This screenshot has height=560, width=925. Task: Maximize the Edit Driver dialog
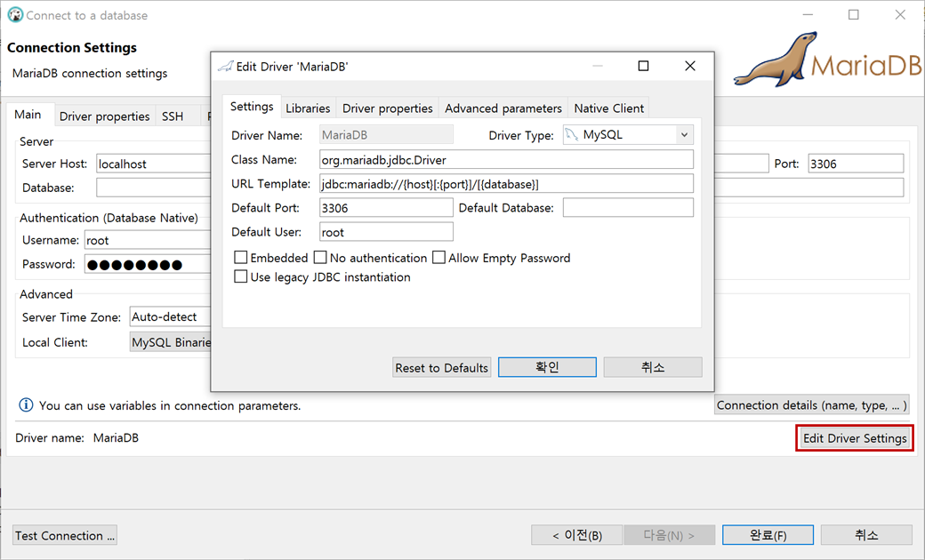[x=644, y=66]
